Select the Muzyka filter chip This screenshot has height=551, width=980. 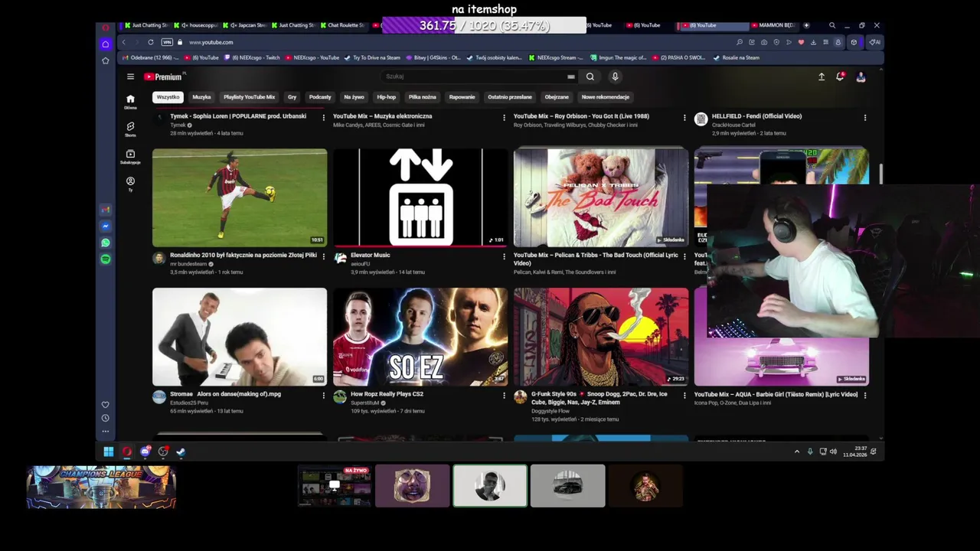[201, 97]
